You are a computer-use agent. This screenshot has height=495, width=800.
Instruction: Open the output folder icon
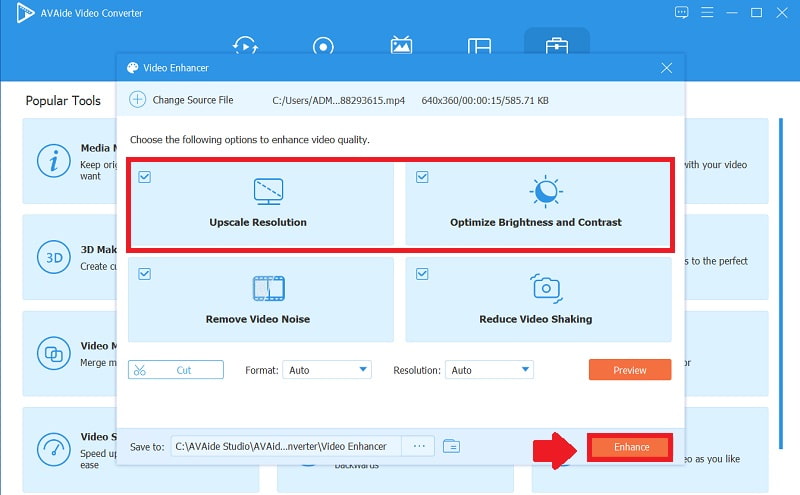point(451,447)
